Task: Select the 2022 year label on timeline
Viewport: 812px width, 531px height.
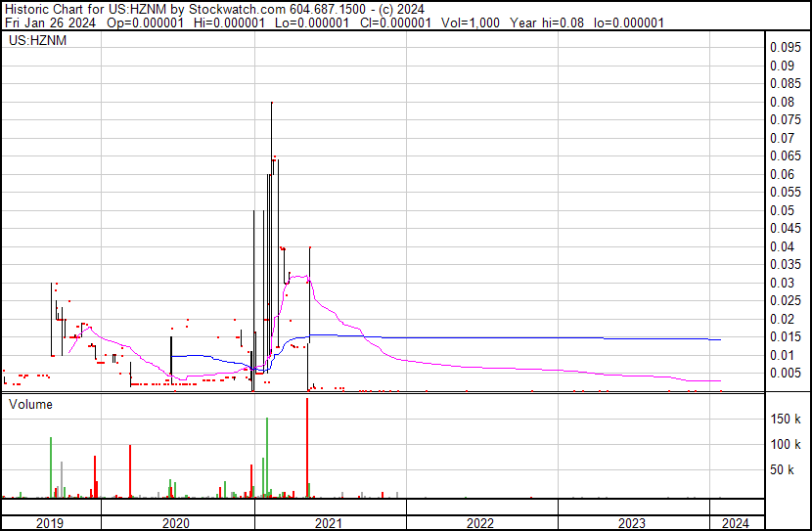Action: (480, 523)
